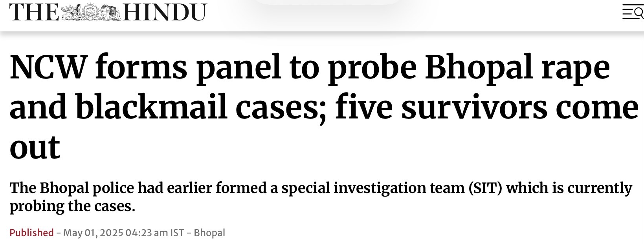644x244 pixels.
Task: Click the word "HINDU" in the masthead
Action: [x=165, y=13]
